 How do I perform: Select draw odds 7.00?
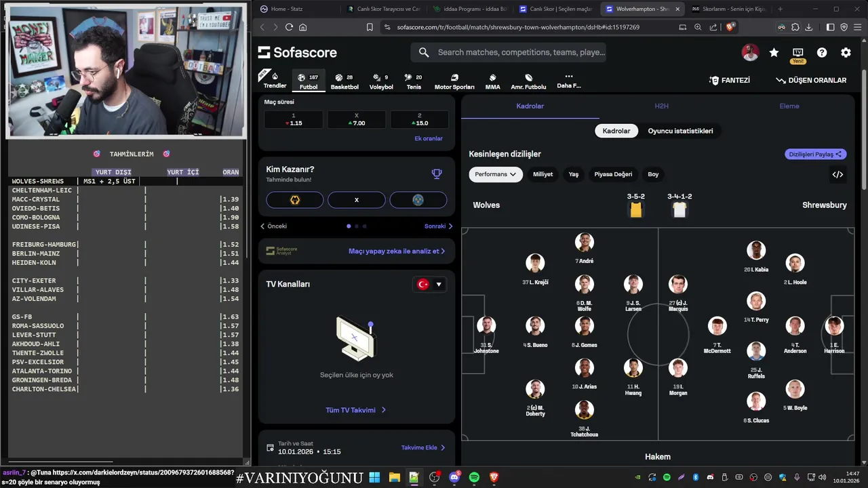356,120
